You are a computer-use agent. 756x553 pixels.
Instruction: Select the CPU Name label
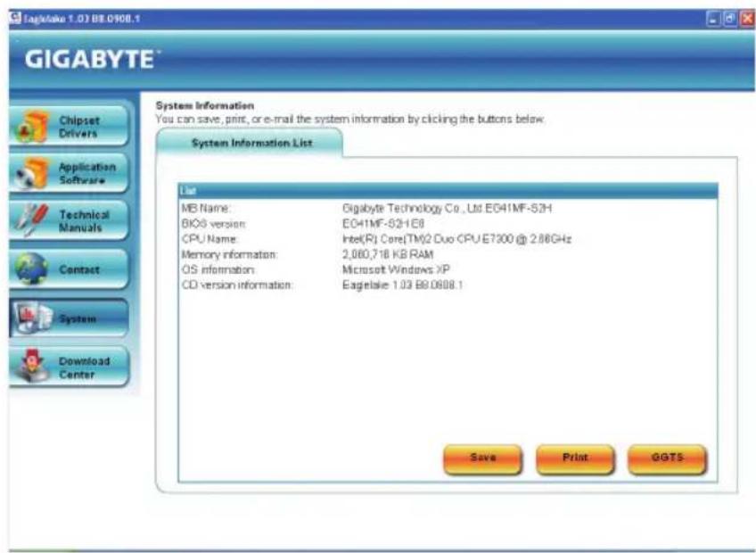pos(210,239)
